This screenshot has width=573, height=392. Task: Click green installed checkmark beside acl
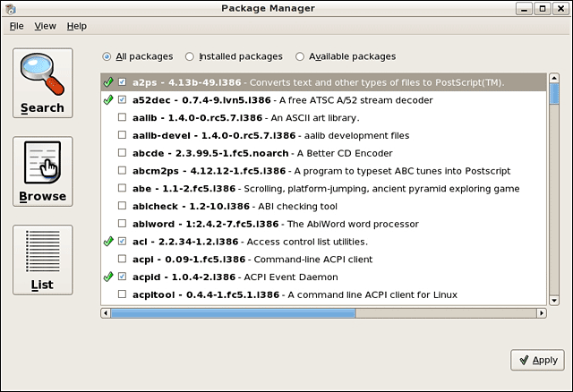(x=108, y=241)
